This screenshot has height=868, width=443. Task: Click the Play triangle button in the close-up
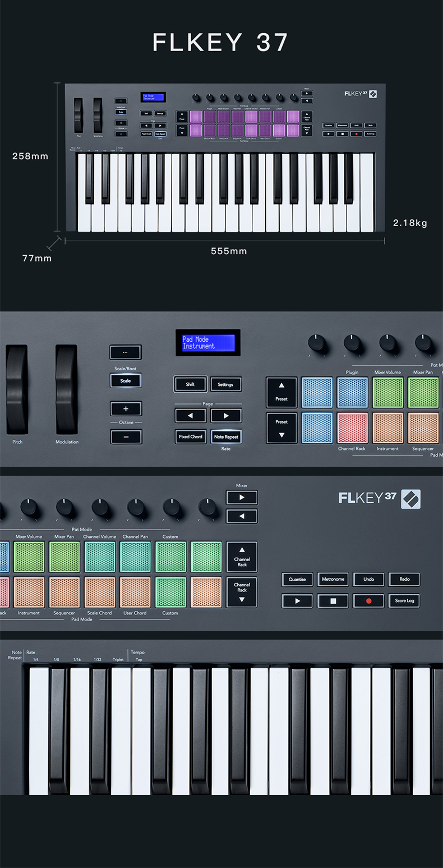click(x=297, y=600)
